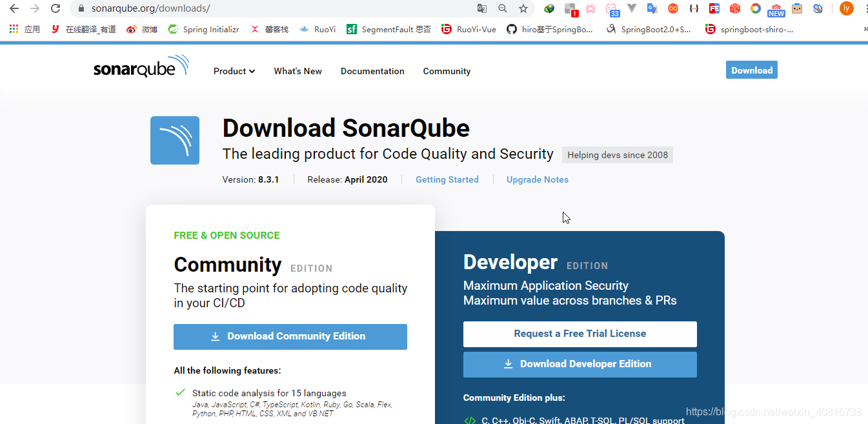The height and width of the screenshot is (424, 868).
Task: Click the 'Version: 8.3.1' text
Action: (250, 179)
